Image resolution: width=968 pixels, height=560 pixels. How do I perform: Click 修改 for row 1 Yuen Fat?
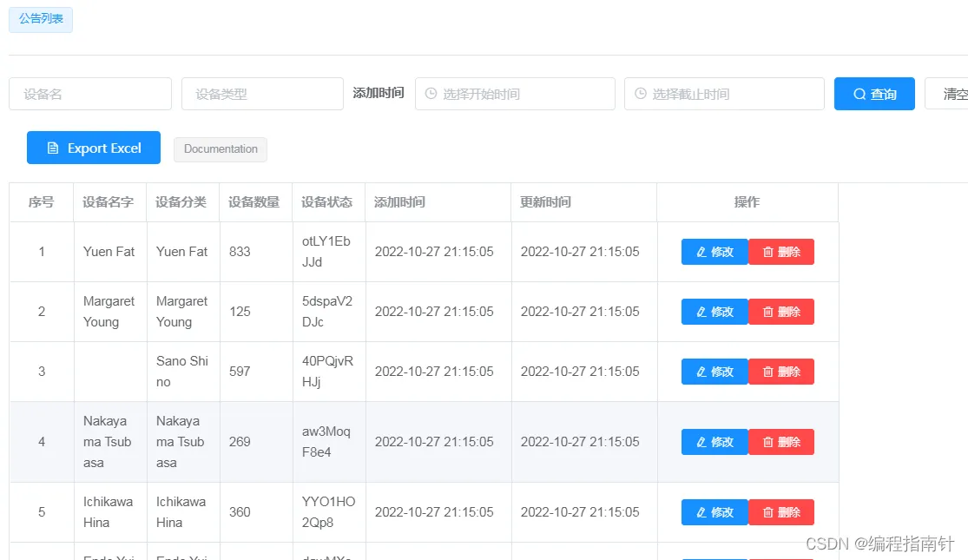click(x=714, y=252)
